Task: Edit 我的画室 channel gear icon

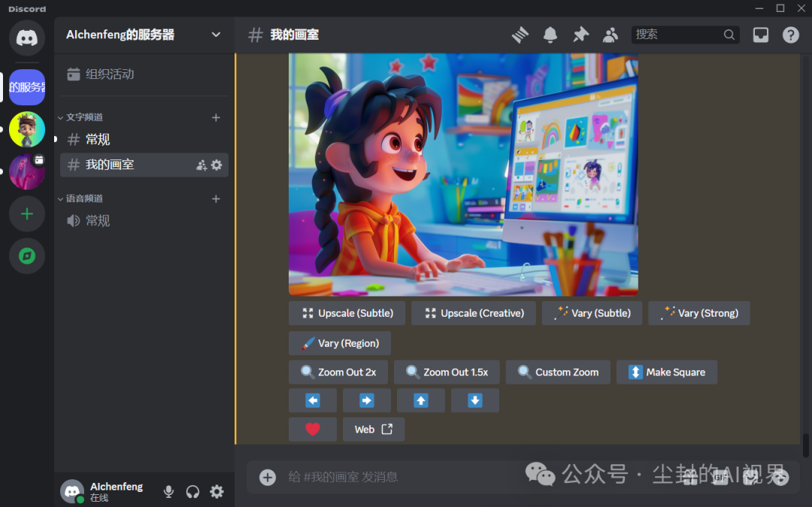Action: pos(217,165)
